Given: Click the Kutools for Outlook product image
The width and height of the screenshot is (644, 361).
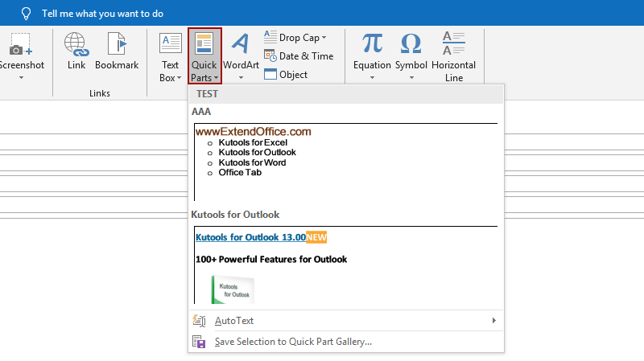Looking at the screenshot, I should [x=233, y=289].
